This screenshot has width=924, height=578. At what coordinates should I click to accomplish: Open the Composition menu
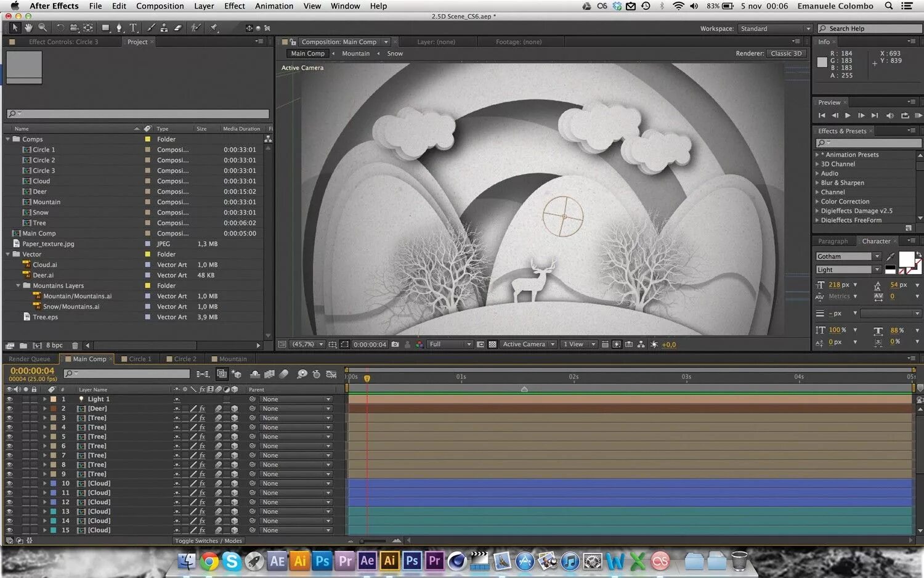tap(160, 6)
